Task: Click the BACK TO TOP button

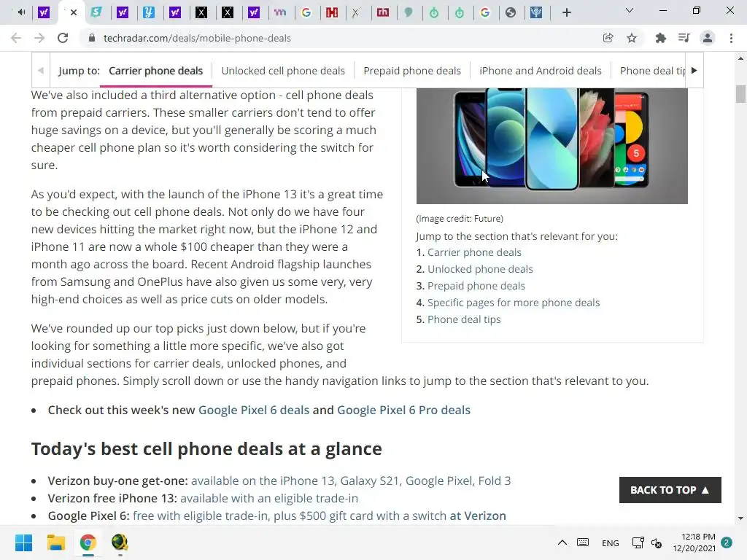Action: [670, 490]
